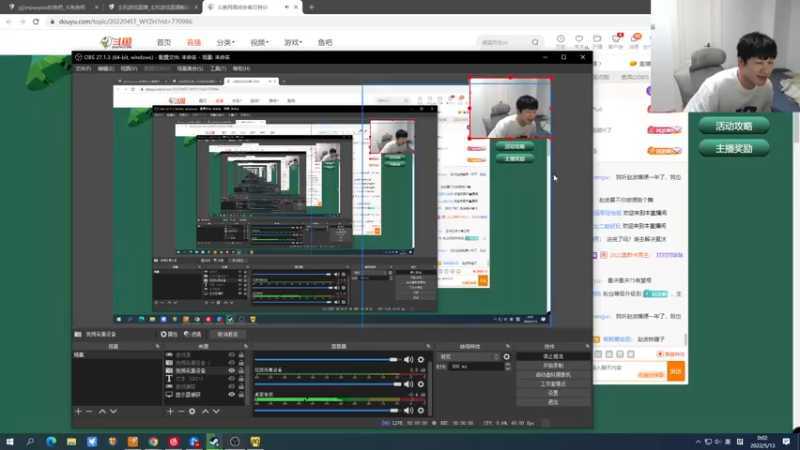
Task: Click 启动虚拟摄像机 button
Action: coord(553,374)
